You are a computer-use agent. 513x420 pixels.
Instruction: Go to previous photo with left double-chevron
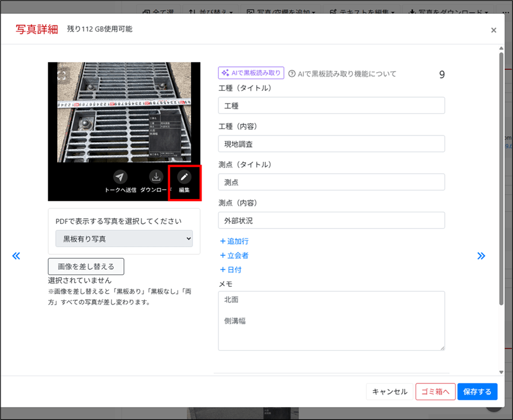(16, 255)
